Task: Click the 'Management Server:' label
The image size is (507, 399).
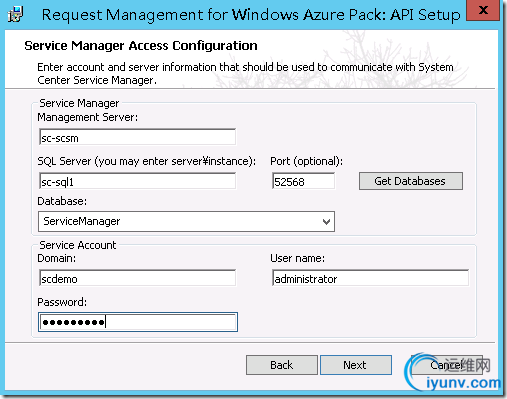Action: click(87, 117)
